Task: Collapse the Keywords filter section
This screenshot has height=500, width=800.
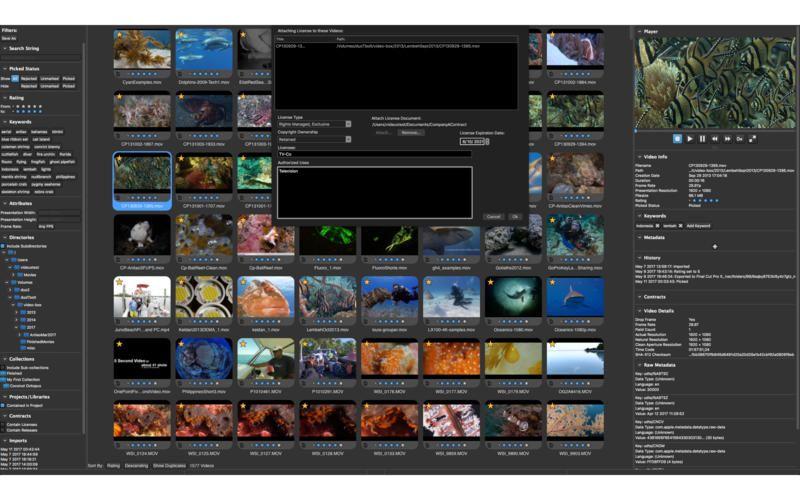Action: tap(5, 122)
